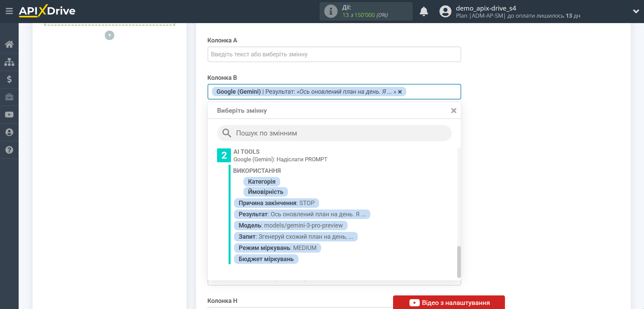Click the variable list scrollbar
644x309 pixels.
(459, 261)
